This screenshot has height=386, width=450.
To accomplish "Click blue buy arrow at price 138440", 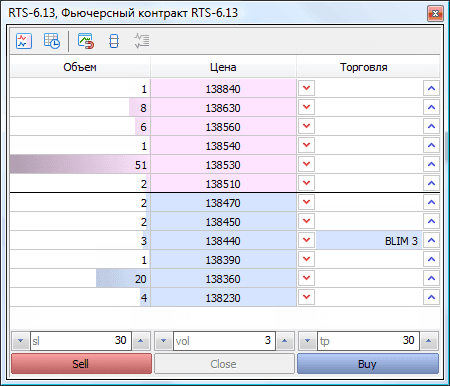I will (431, 240).
